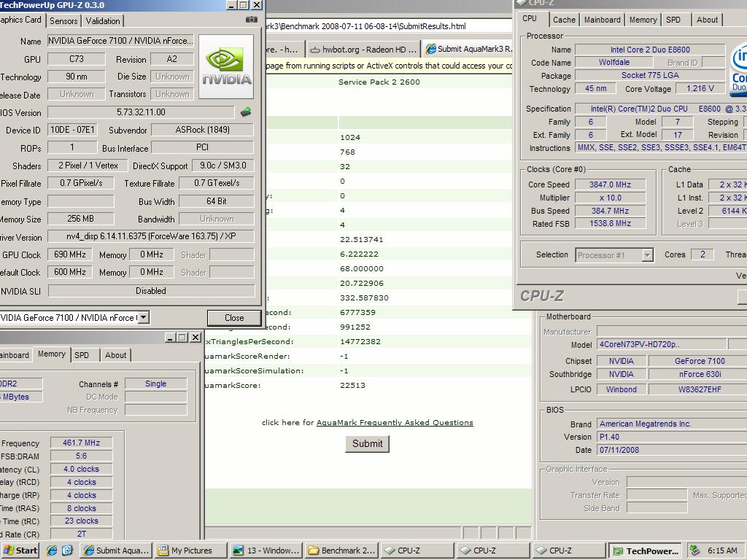747x560 pixels.
Task: Click the first CPU-Z taskbar button
Action: 417,551
